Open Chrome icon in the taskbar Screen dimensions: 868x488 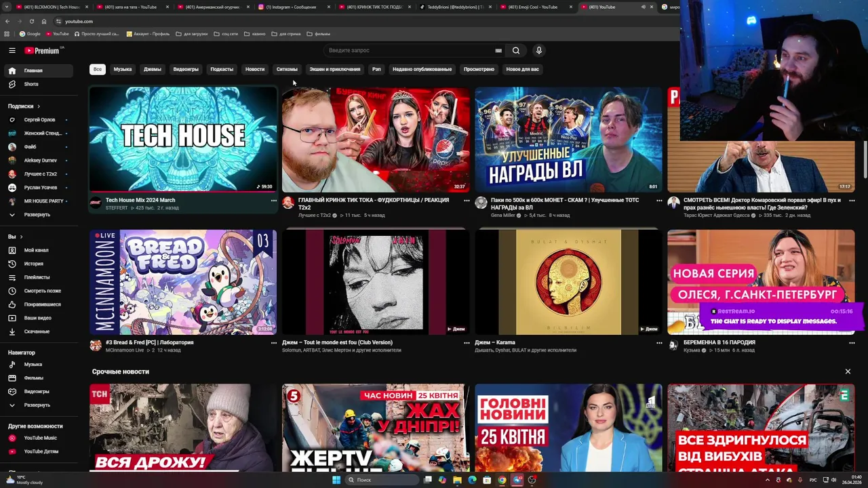pyautogui.click(x=502, y=480)
